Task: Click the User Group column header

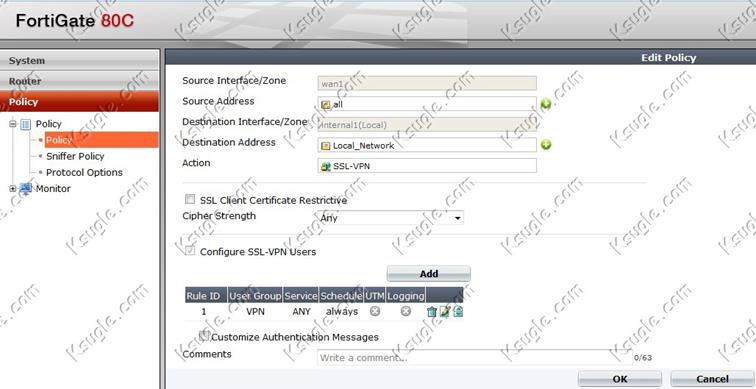Action: [x=255, y=295]
